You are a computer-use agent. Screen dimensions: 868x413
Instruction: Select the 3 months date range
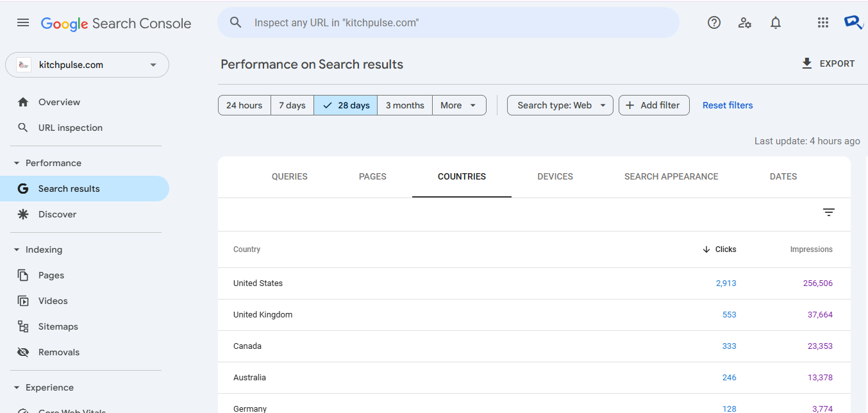point(405,105)
